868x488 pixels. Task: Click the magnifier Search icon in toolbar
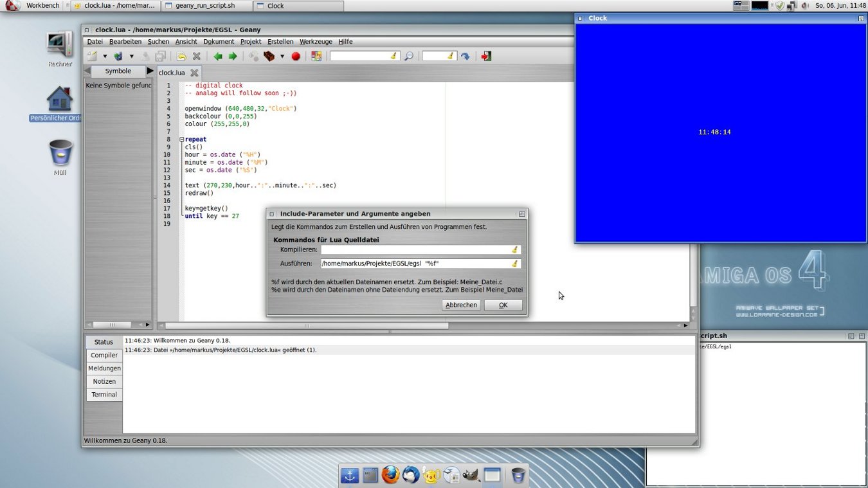coord(408,57)
